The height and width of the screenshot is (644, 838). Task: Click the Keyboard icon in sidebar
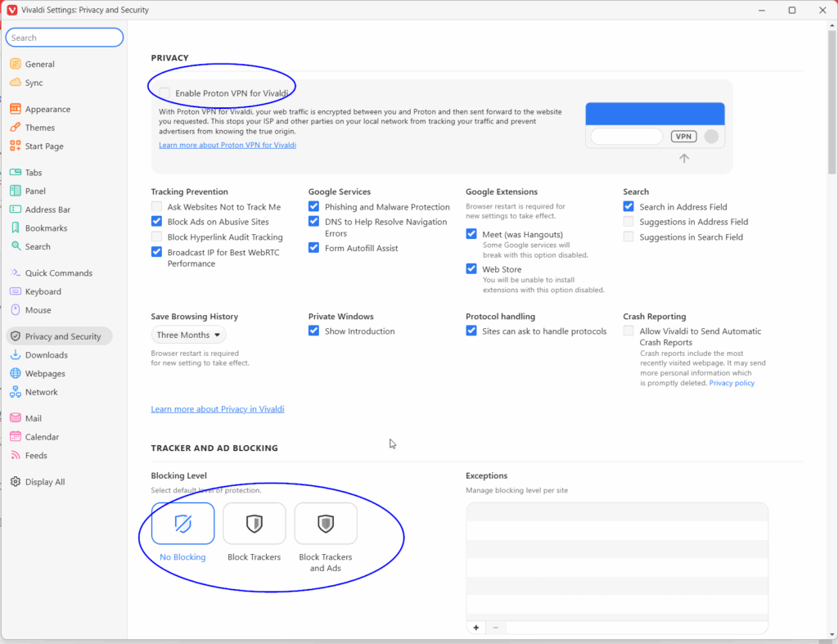click(16, 291)
